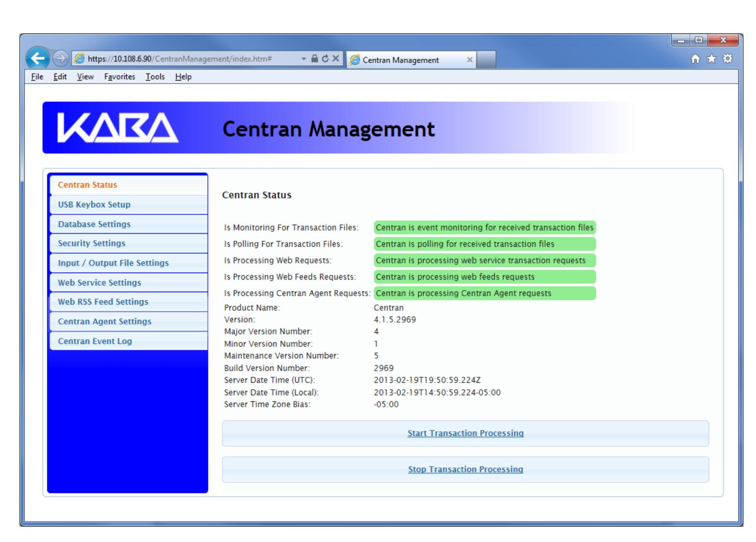Viewport: 756px width, 542px height.
Task: Close the Centran Management tab
Action: [x=469, y=60]
